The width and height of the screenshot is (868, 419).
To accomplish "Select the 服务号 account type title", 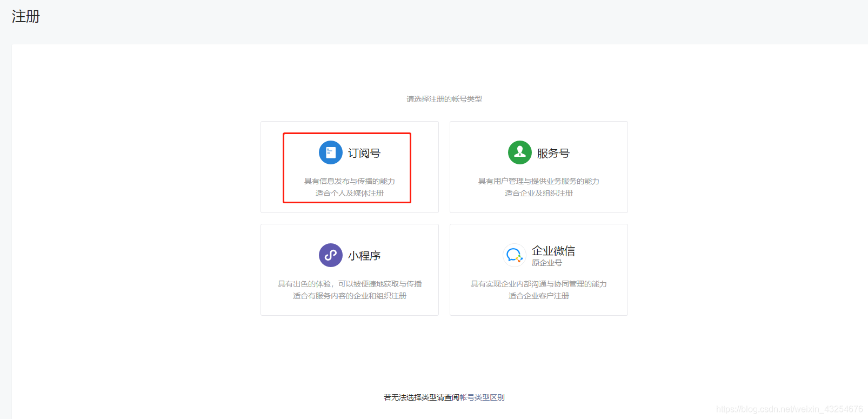I will point(553,153).
